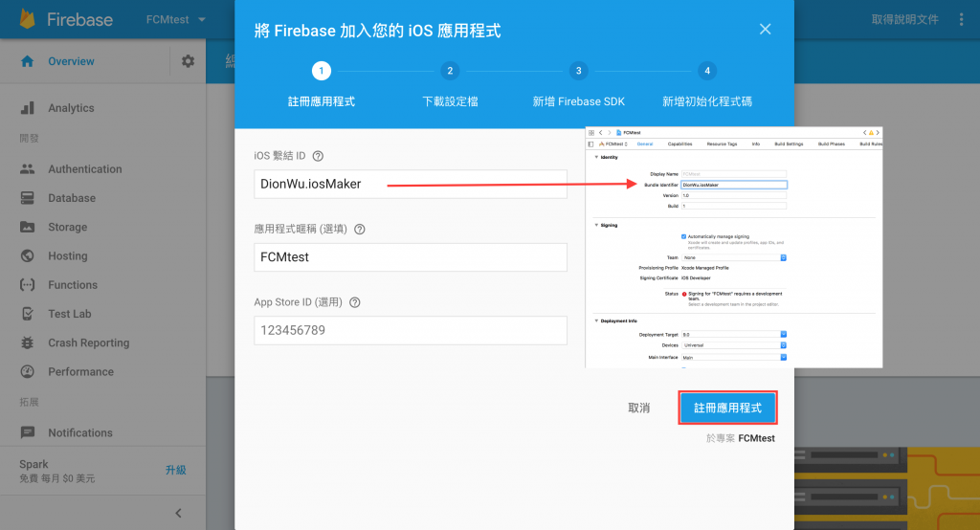
Task: Click the Performance gauge icon
Action: tap(28, 371)
